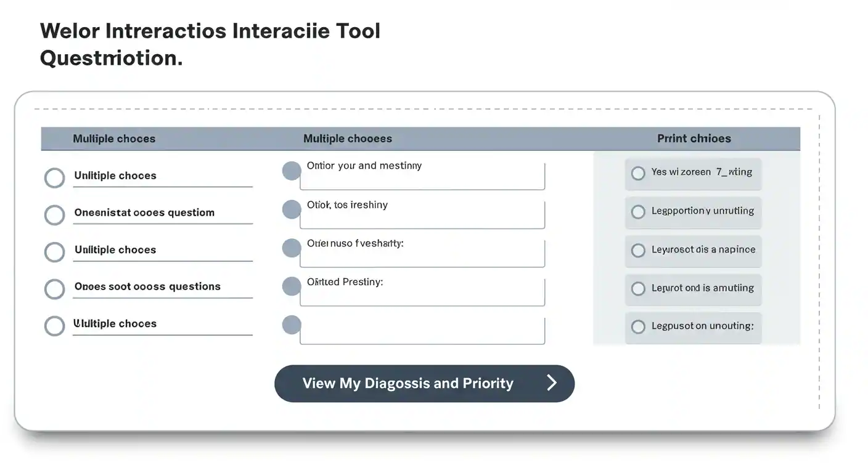
Task: Click gray dot beside 'Otłei nuso f veshartty'
Action: coord(292,248)
